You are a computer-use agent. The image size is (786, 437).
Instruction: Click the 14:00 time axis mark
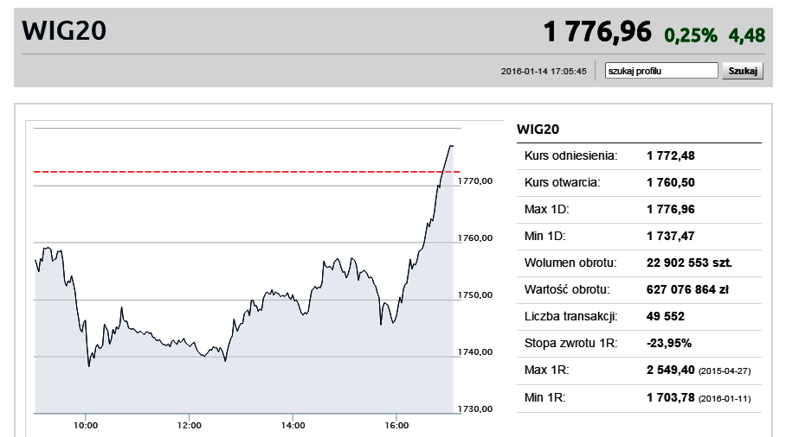292,425
